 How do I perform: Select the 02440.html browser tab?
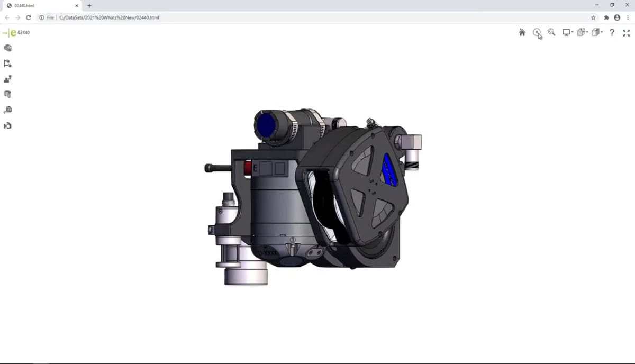pyautogui.click(x=41, y=5)
